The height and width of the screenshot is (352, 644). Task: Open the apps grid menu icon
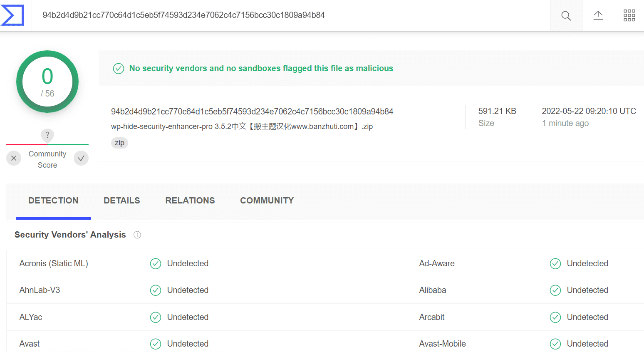point(629,16)
